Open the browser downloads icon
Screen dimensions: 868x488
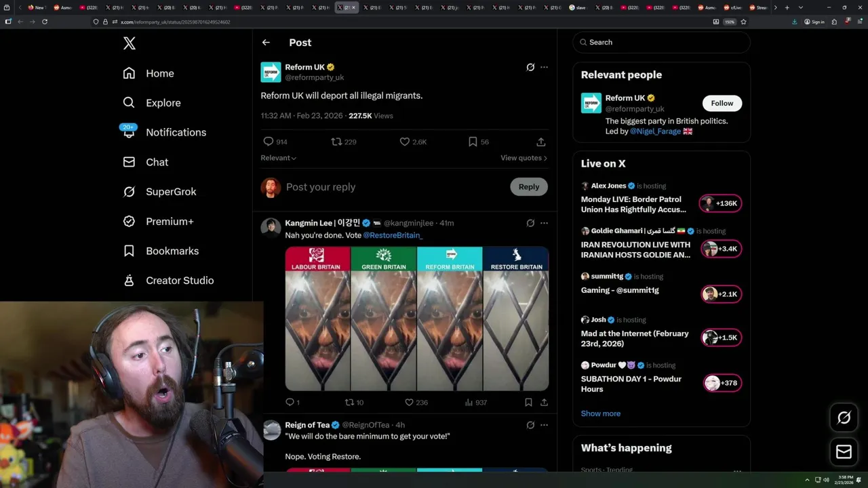click(x=794, y=22)
